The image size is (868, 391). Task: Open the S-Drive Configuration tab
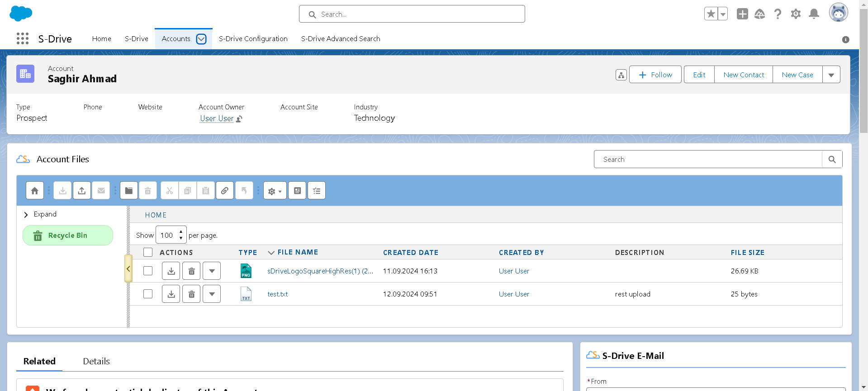click(x=253, y=39)
